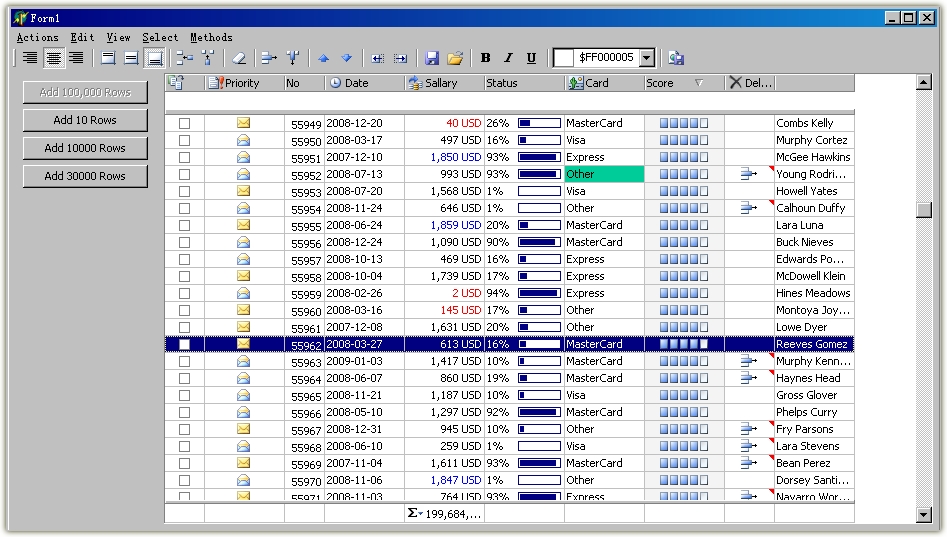947x537 pixels.
Task: Click the Add 100,000 Rows button
Action: (85, 92)
